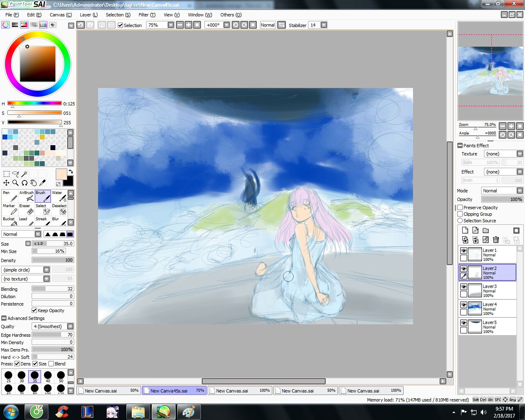This screenshot has height=420, width=525.
Task: Zoom in using toolbar plus button
Action: pos(188,25)
